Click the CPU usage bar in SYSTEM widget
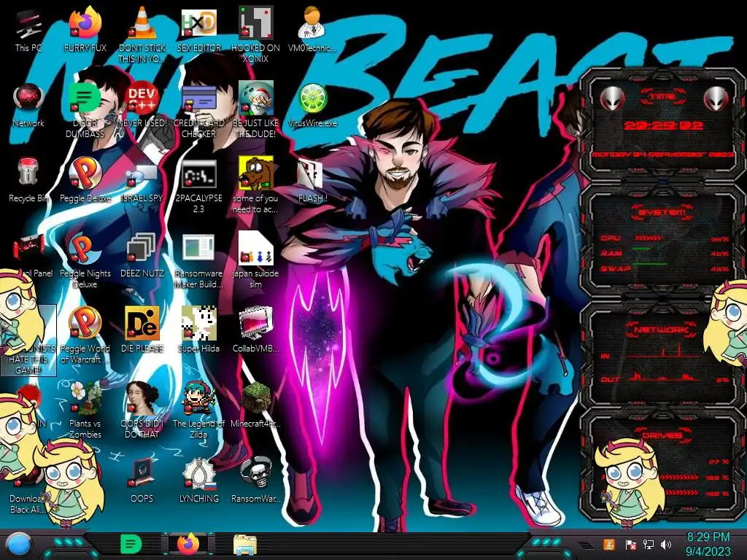Image resolution: width=747 pixels, height=560 pixels. (x=648, y=238)
